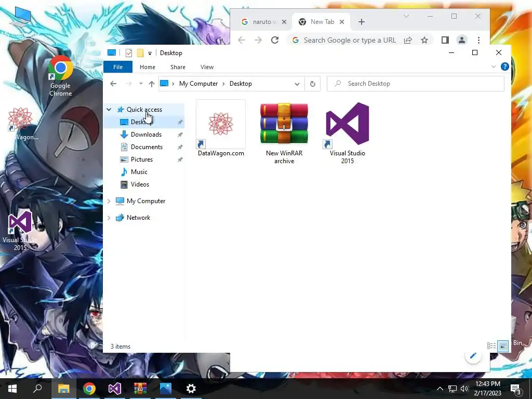Expand the Explorer ribbon
The image size is (532, 399).
(x=494, y=67)
